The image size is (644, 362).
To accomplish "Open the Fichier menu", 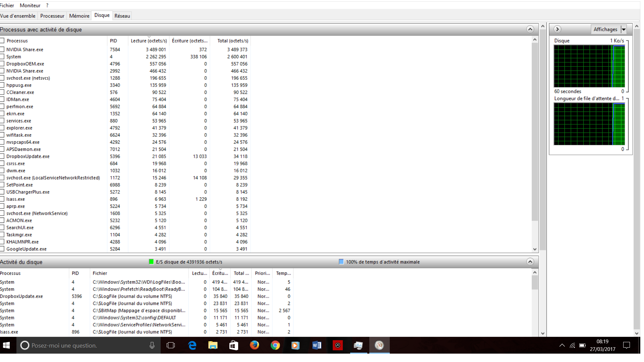I will (7, 5).
